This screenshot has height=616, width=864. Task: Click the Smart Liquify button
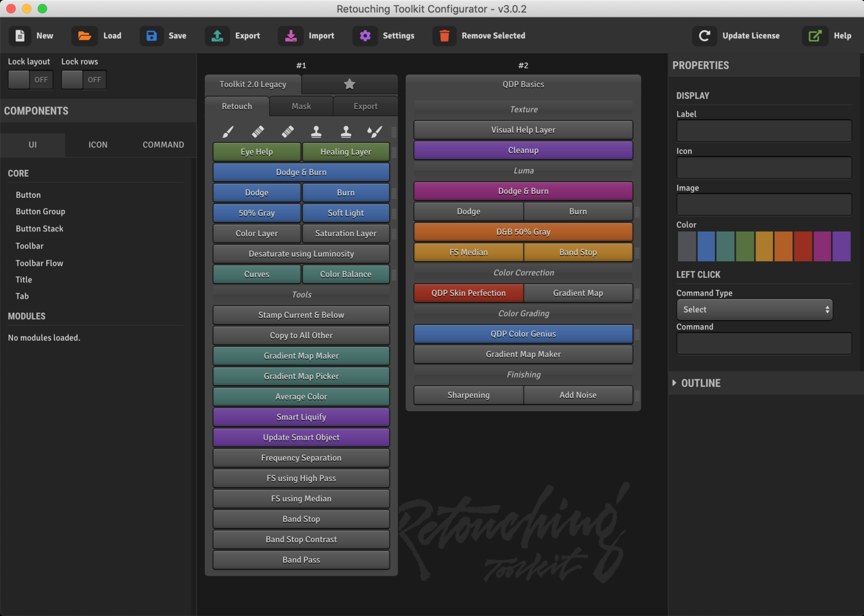tap(301, 417)
